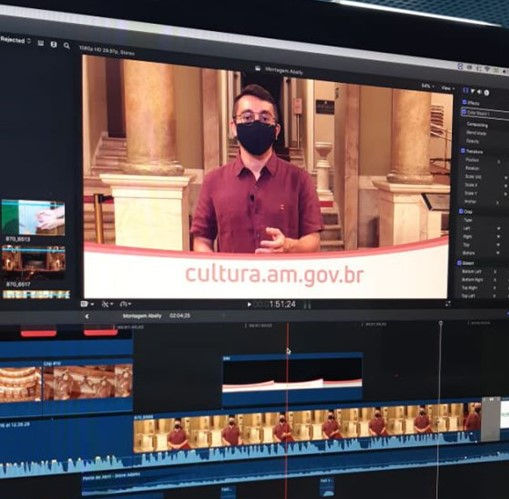Screen dimensions: 509x499
Task: Select the hands-washing browser clip thumbnail
Action: pyautogui.click(x=33, y=218)
